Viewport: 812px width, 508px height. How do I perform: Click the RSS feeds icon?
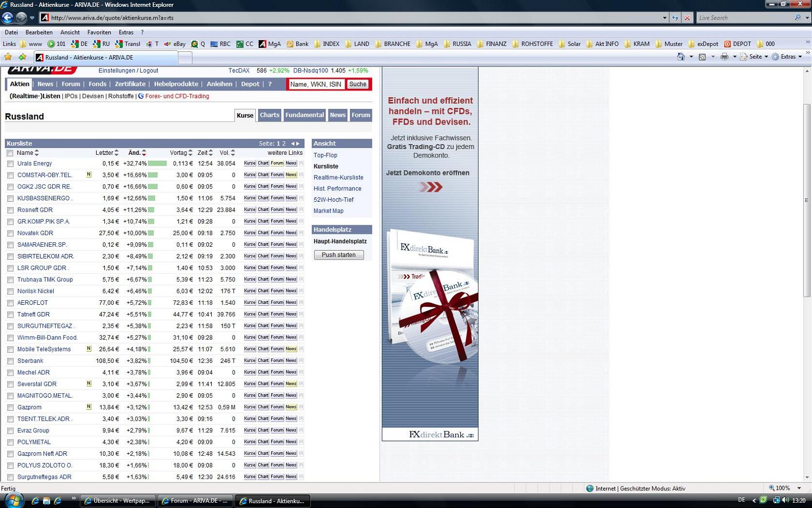702,57
